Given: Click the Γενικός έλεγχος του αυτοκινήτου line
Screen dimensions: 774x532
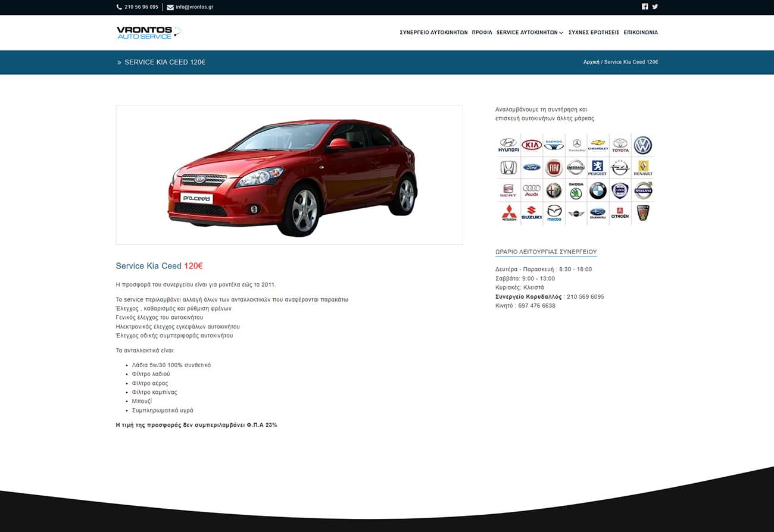Looking at the screenshot, I should point(160,318).
